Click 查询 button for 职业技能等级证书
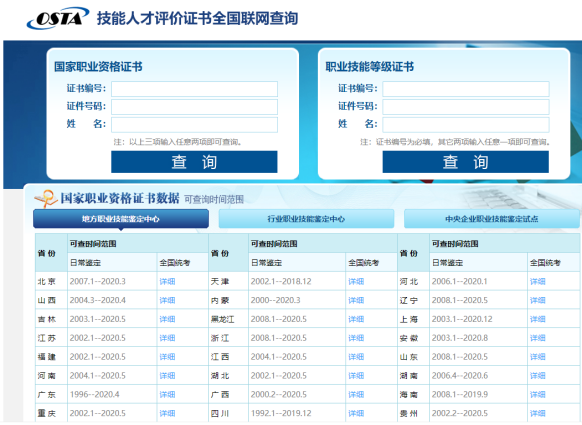582x425 pixels. coord(466,162)
